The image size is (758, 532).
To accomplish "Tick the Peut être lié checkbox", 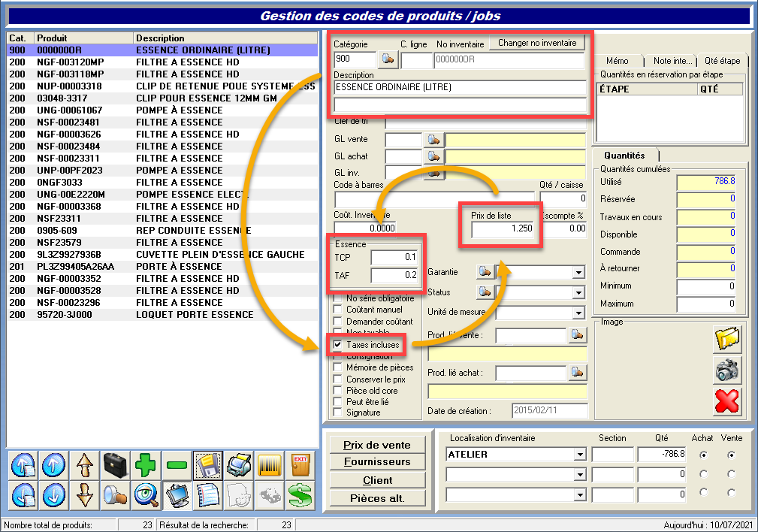I will (x=338, y=402).
